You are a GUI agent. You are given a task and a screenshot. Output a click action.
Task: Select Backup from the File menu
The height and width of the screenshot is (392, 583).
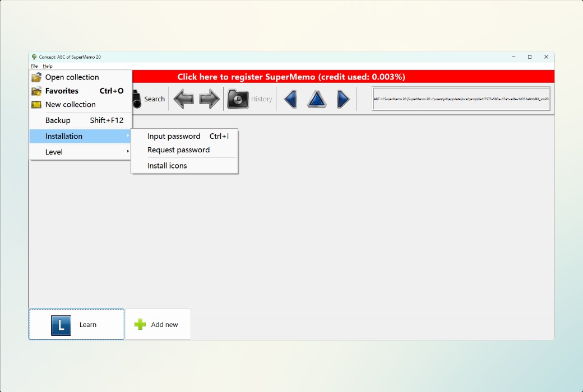[x=58, y=120]
